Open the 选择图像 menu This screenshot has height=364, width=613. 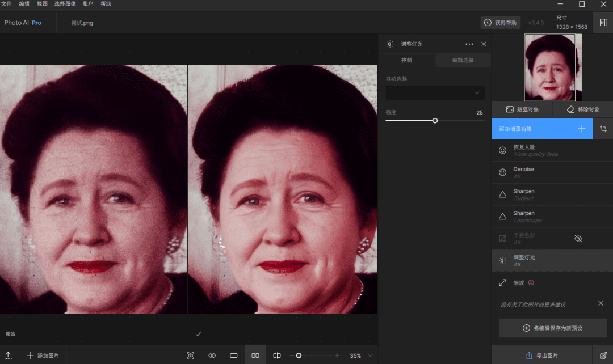click(65, 4)
